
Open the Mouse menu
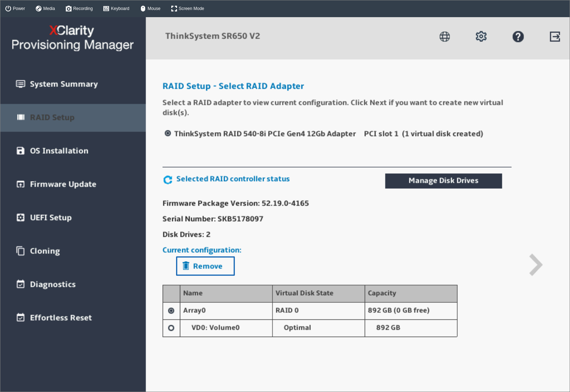pos(150,9)
